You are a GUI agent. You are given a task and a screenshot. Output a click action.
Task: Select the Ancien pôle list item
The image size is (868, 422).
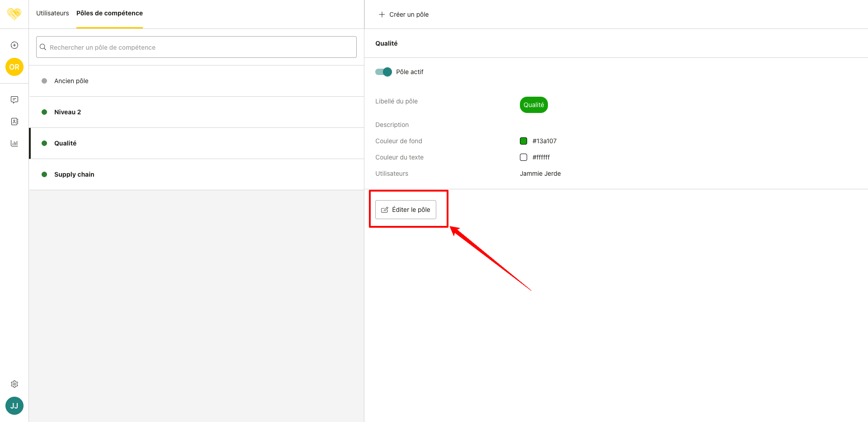(71, 81)
